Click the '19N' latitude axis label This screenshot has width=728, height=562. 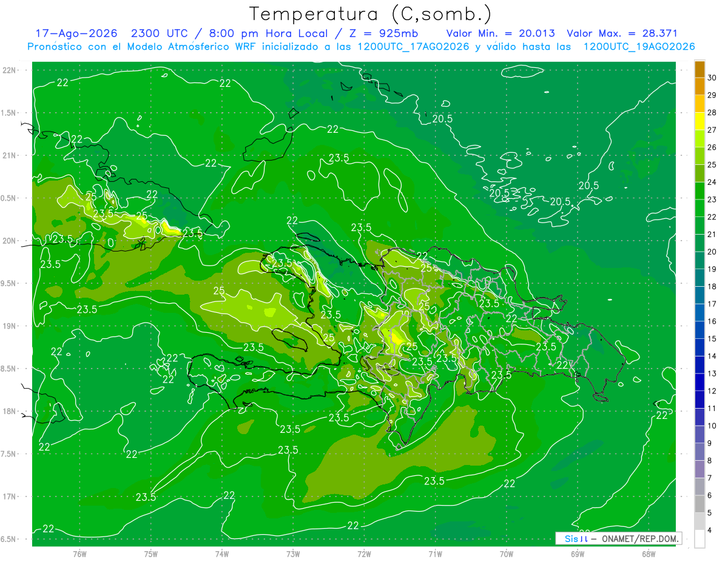[x=8, y=326]
